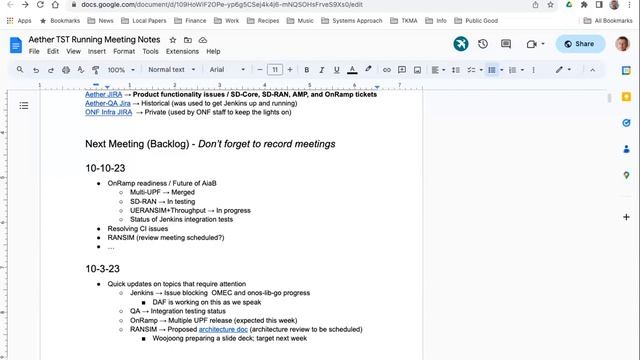Undo the last edit

click(36, 70)
